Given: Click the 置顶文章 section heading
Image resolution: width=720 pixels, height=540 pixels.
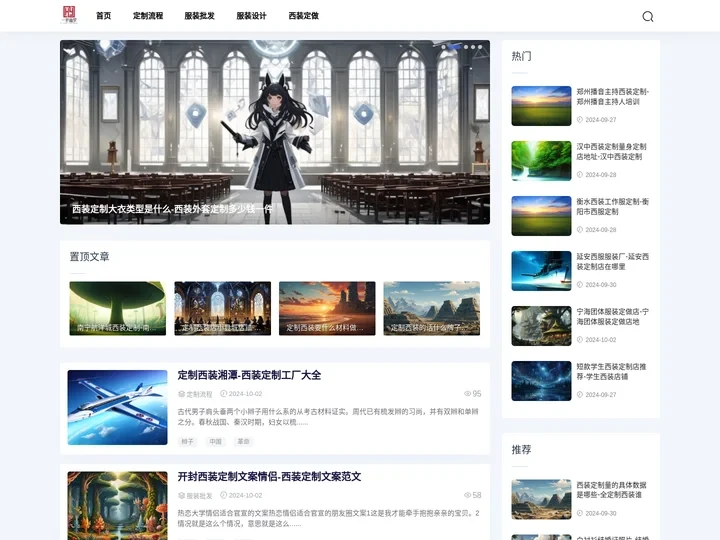Looking at the screenshot, I should pyautogui.click(x=90, y=257).
